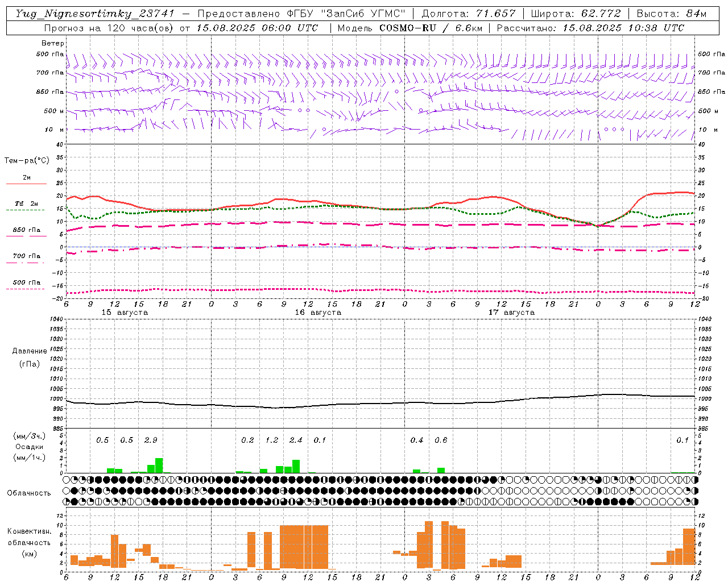Click the precipitation value '2.9'
The image size is (728, 582).
(151, 440)
